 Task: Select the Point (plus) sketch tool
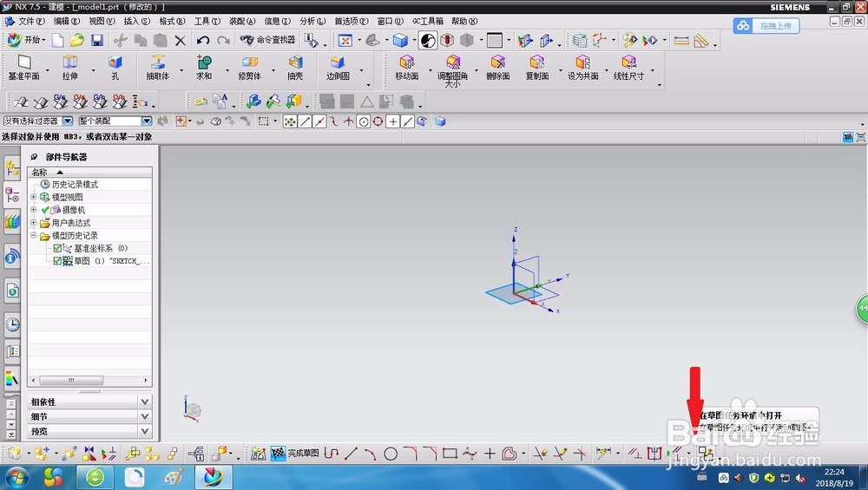click(490, 454)
